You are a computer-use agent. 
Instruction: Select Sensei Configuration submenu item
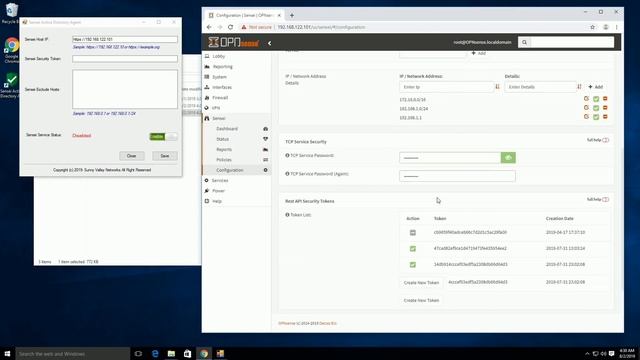230,170
